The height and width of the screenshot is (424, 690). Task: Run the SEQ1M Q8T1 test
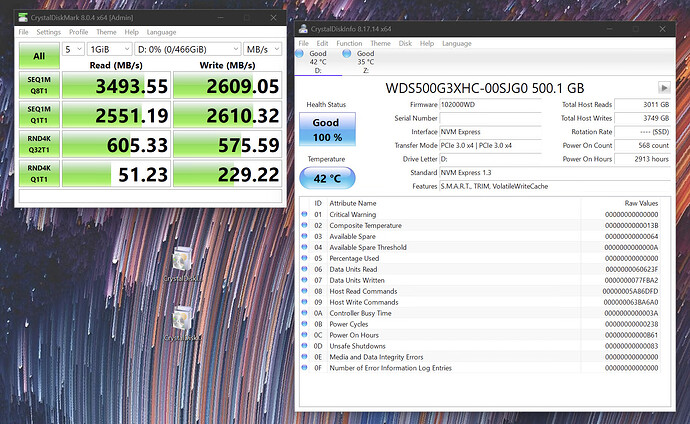pos(39,85)
